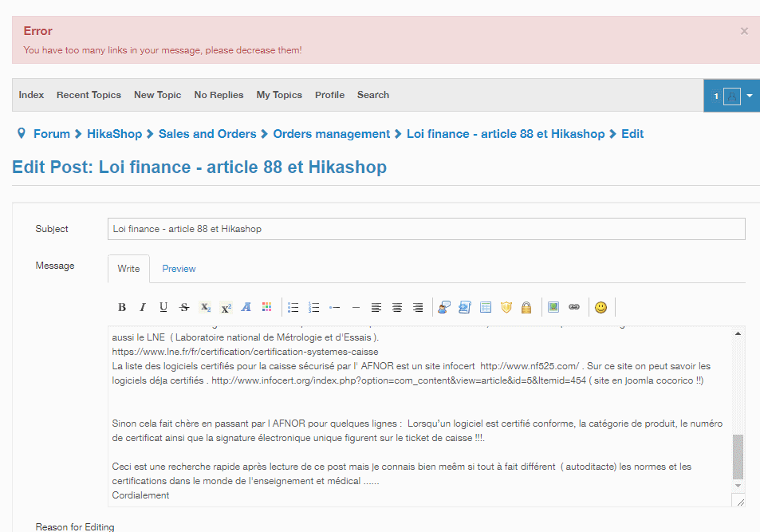Go to HikaShop breadcrumb link
Screen dimensions: 760x532
coord(114,134)
